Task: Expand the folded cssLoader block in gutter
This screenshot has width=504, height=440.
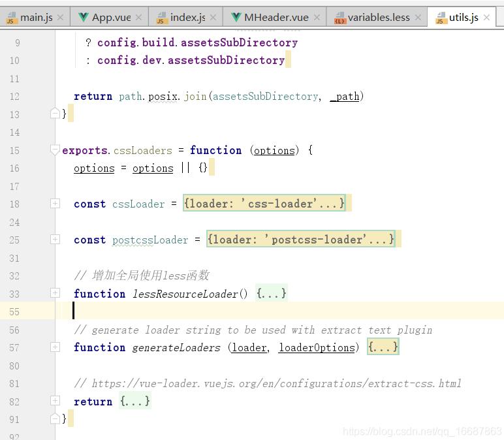Action: point(55,204)
